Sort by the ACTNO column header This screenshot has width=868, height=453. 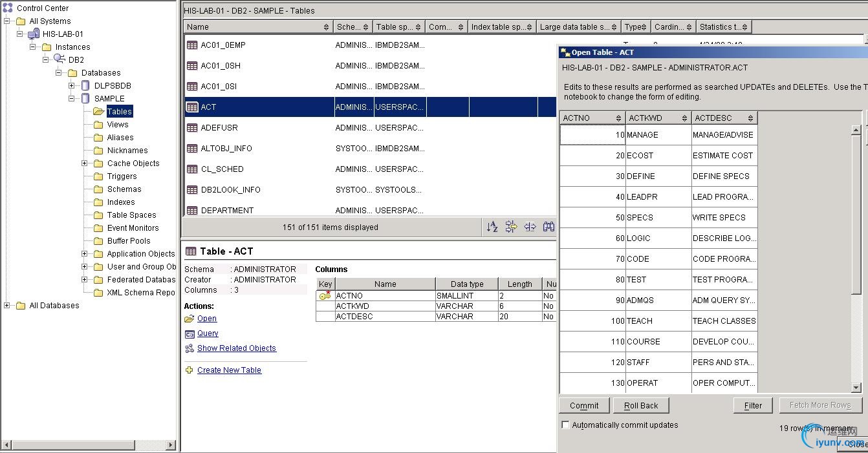click(592, 118)
